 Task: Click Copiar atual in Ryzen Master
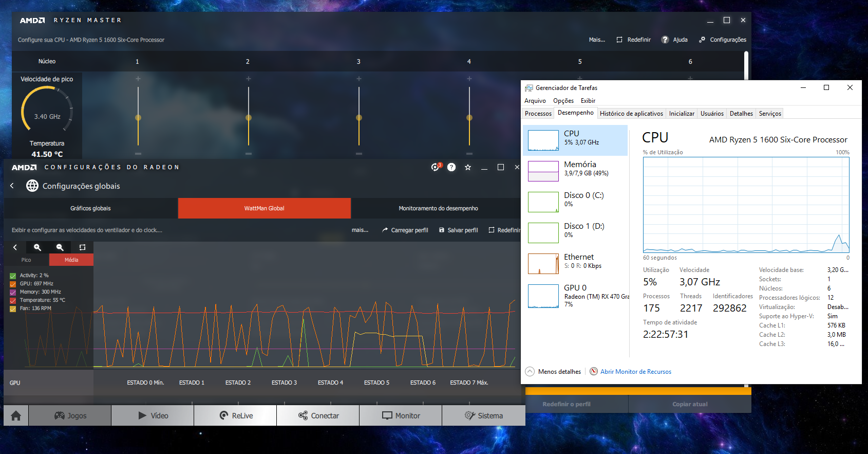(x=690, y=404)
